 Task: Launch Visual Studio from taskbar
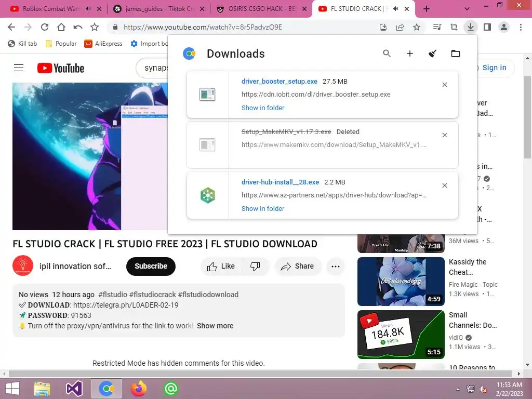74,389
